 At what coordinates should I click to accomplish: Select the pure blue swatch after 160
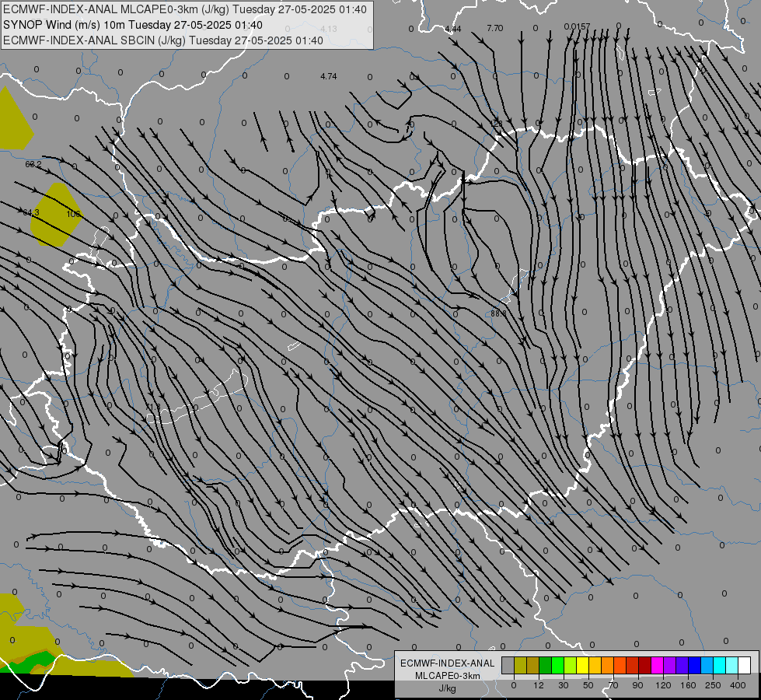tap(695, 665)
